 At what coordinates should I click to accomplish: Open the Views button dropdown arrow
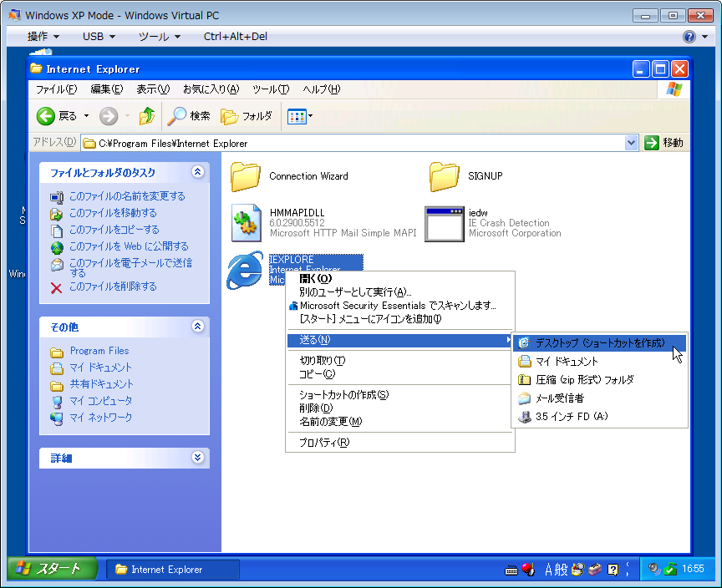tap(310, 116)
